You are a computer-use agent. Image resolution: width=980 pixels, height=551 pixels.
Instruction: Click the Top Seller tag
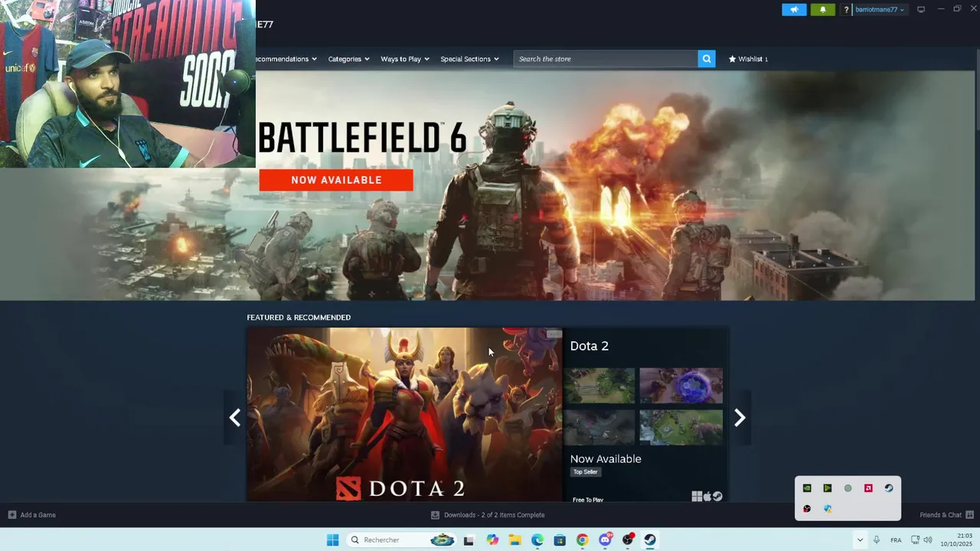click(x=585, y=472)
